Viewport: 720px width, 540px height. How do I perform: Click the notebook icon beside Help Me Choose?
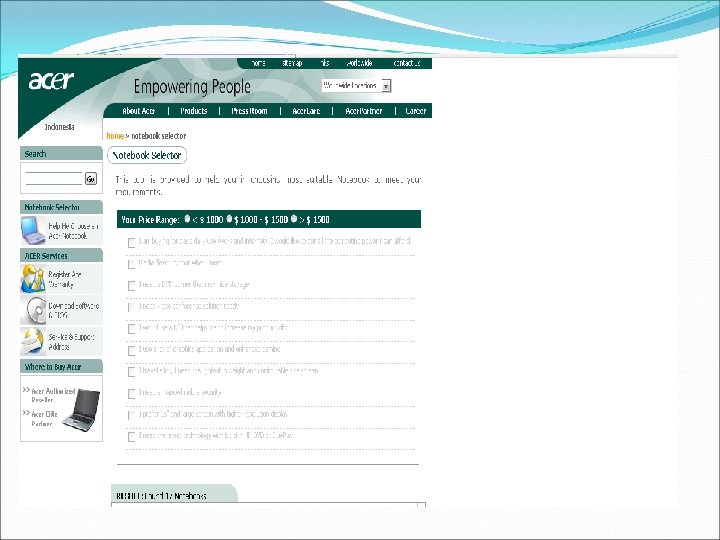click(x=33, y=230)
